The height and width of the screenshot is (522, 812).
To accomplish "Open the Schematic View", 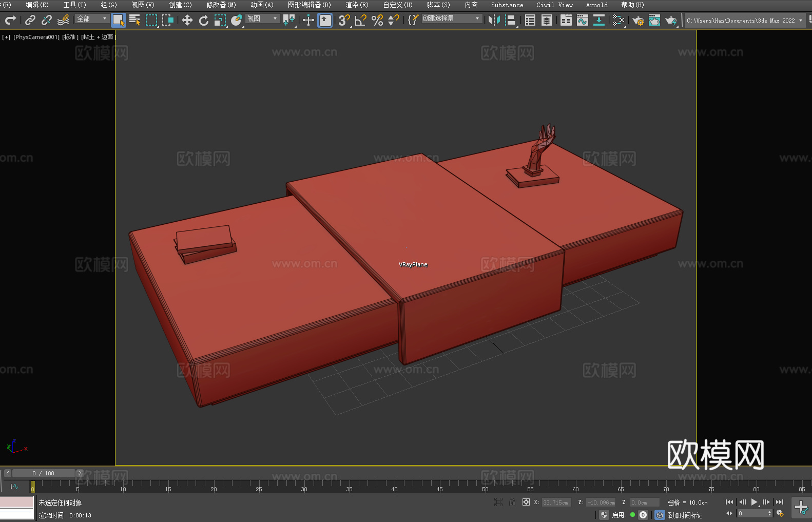I will tap(618, 20).
